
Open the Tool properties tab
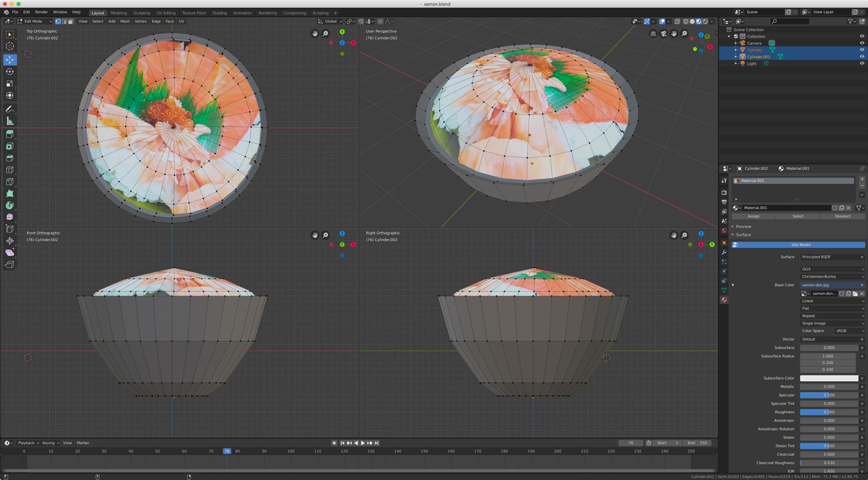(724, 181)
